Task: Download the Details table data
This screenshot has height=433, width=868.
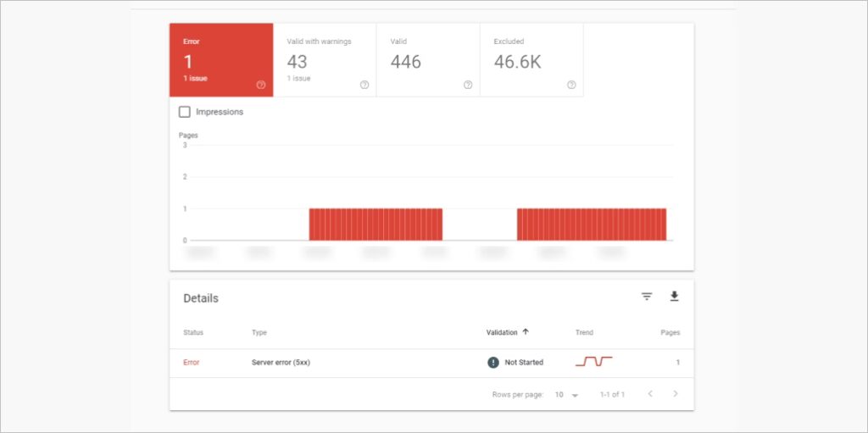Action: pyautogui.click(x=674, y=297)
